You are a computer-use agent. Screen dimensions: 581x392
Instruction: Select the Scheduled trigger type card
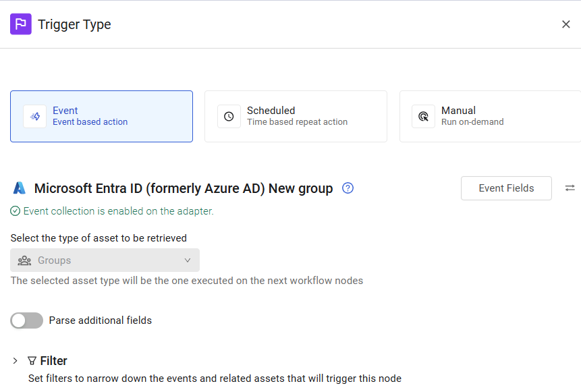296,117
